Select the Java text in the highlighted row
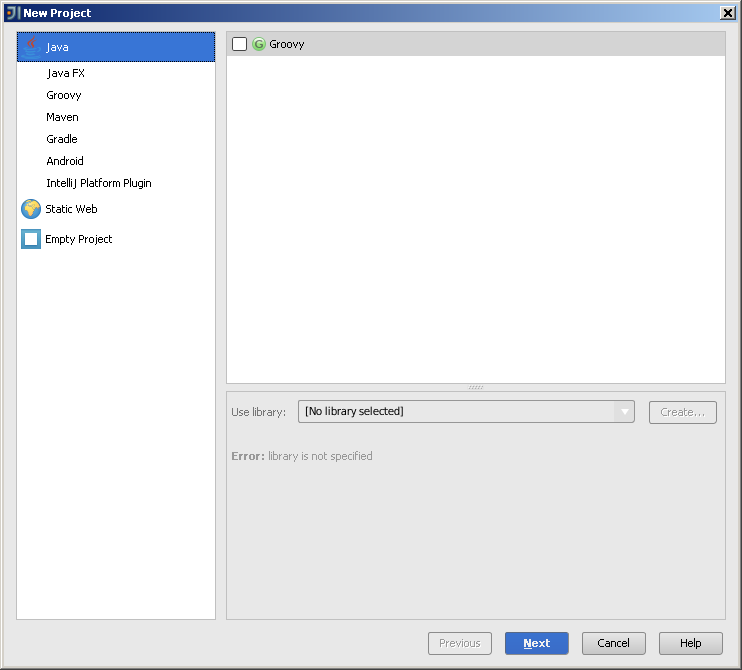 click(x=57, y=47)
